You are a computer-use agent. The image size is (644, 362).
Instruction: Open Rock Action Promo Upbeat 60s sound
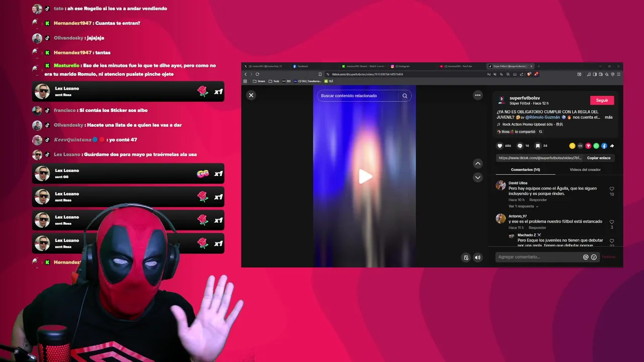tap(532, 124)
